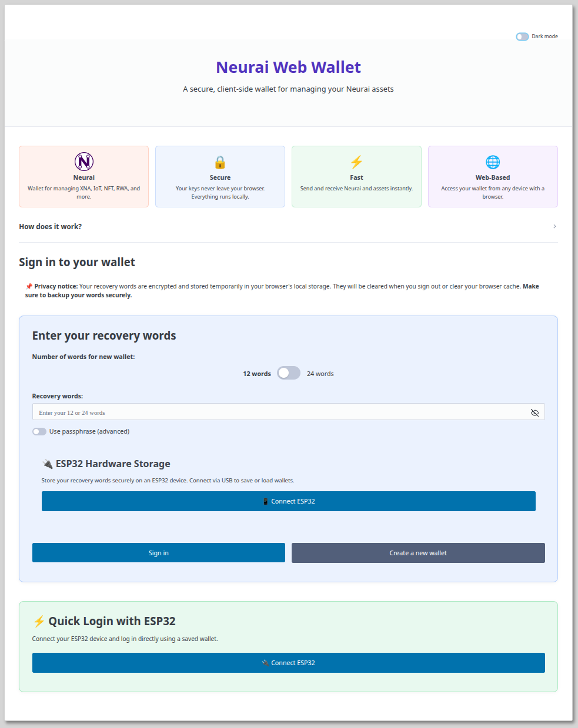Sign in to your wallet
The height and width of the screenshot is (728, 578).
(x=158, y=552)
